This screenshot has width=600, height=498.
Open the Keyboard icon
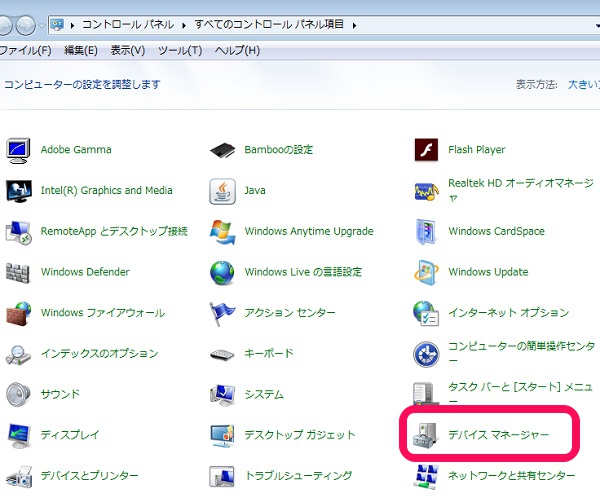point(222,354)
